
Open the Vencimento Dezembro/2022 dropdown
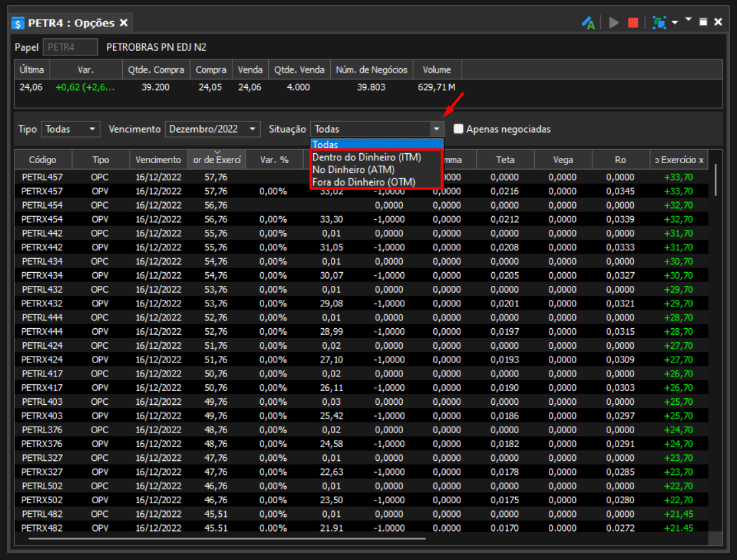pos(213,129)
